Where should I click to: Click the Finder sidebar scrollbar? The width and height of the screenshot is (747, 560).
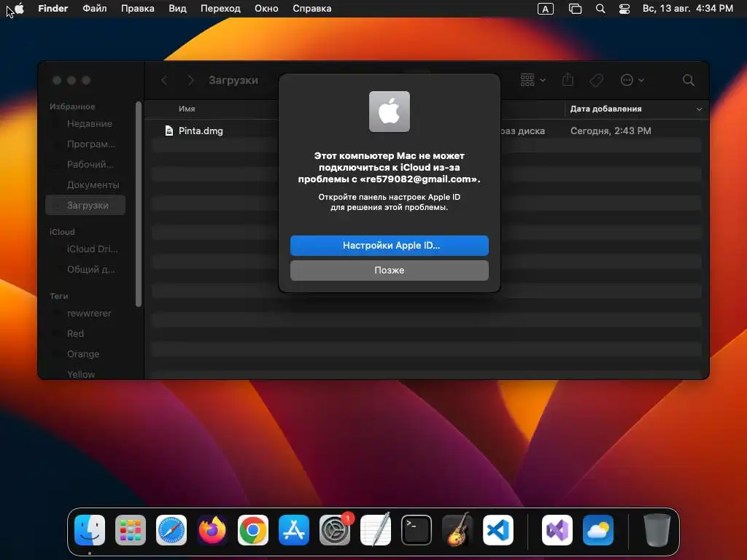point(139,204)
